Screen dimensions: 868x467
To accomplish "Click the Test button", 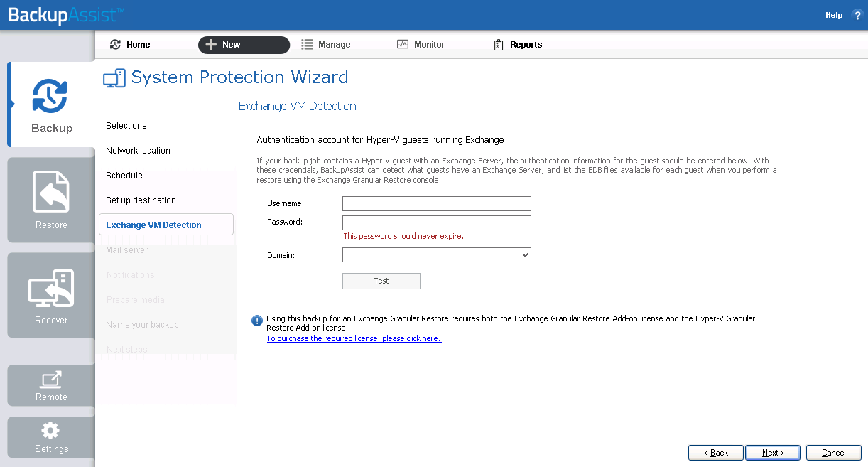I will coord(381,281).
